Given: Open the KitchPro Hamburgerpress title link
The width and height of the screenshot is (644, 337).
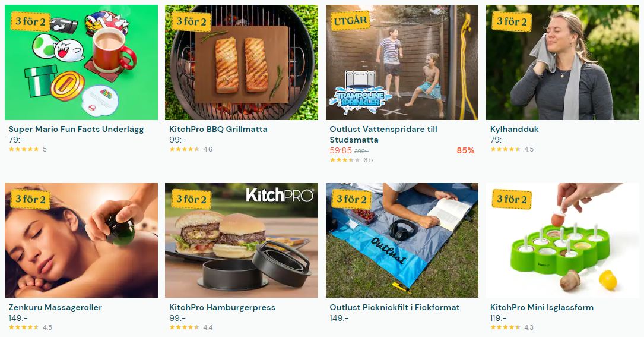Looking at the screenshot, I should (x=222, y=307).
